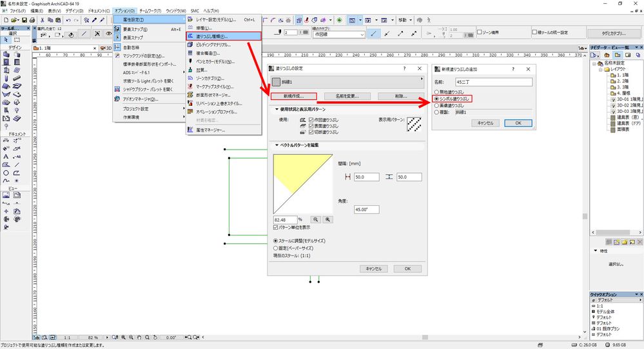Select the Arrow selection tool in toolbox

(x=6, y=40)
